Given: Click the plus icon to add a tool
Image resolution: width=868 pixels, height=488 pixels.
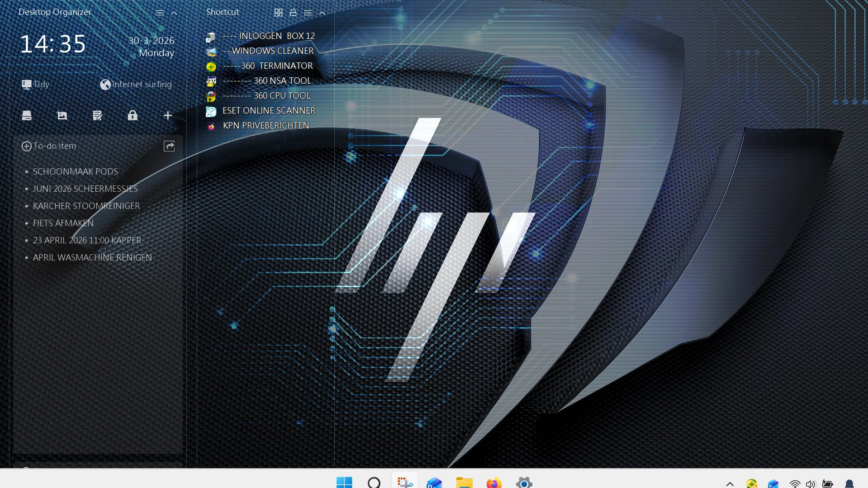Looking at the screenshot, I should coord(168,115).
